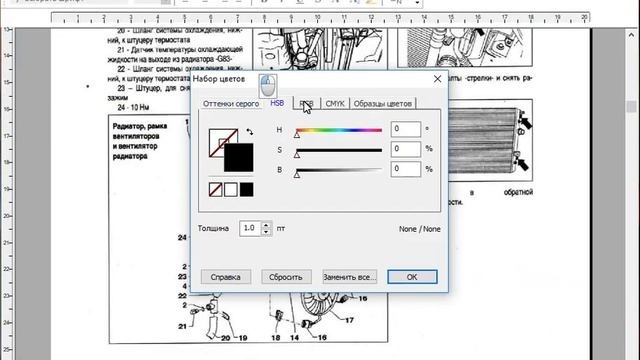Focus the H value input field
Screen dimensions: 640x360
coord(405,129)
